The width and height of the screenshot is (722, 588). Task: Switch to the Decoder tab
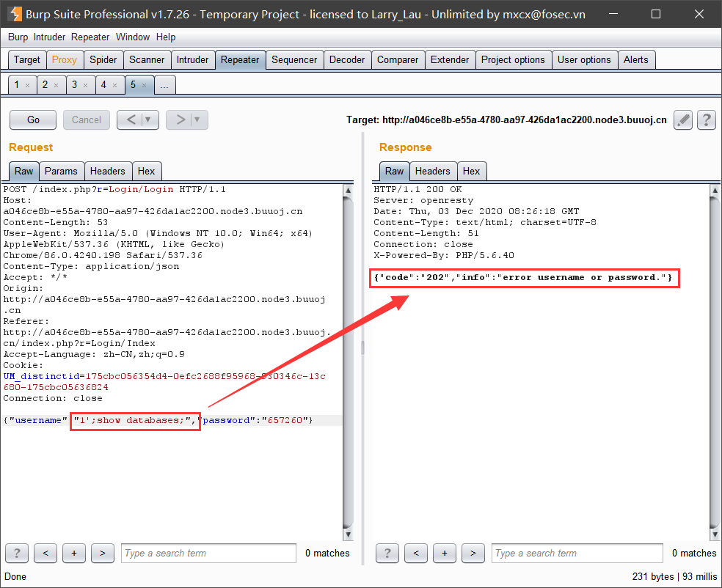coord(347,60)
